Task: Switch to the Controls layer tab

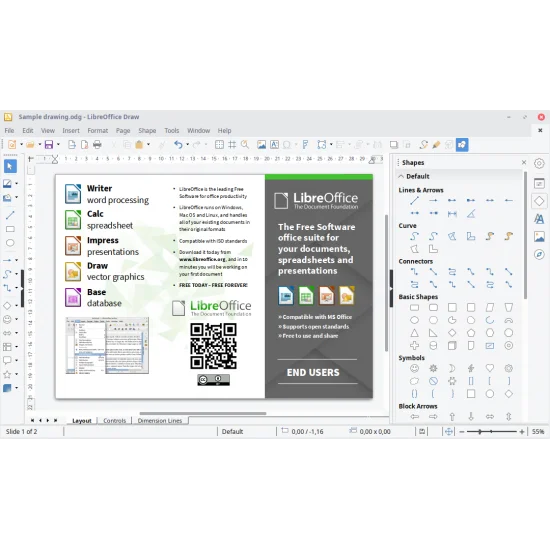Action: 114,421
